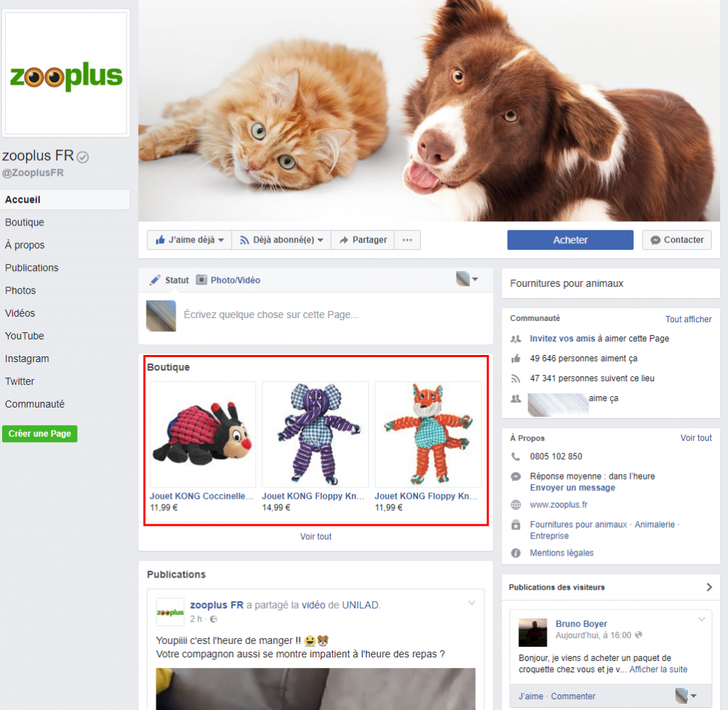Expand the Publications des visiteurs chevron
728x710 pixels.
pos(709,588)
